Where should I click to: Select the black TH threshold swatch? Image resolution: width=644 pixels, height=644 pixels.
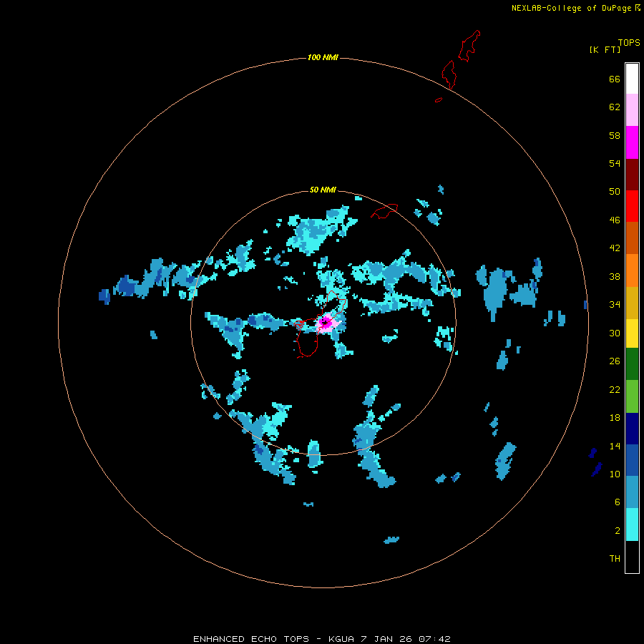[632, 557]
